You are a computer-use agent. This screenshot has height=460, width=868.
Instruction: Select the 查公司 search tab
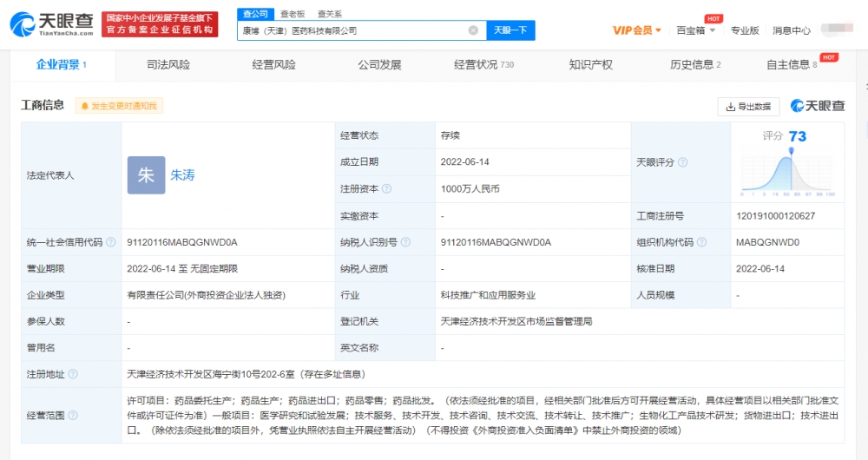pyautogui.click(x=255, y=14)
